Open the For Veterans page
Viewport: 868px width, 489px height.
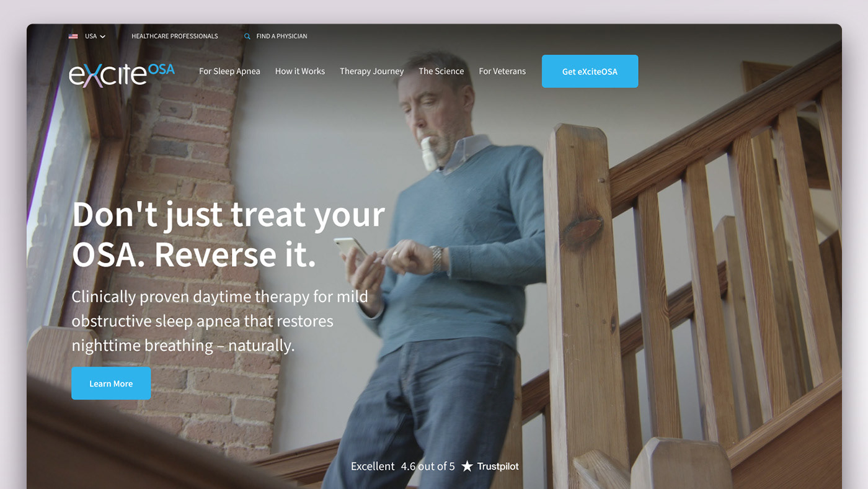[502, 71]
